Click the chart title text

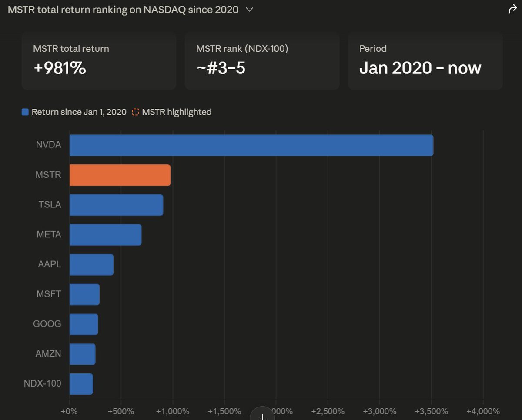tap(123, 10)
